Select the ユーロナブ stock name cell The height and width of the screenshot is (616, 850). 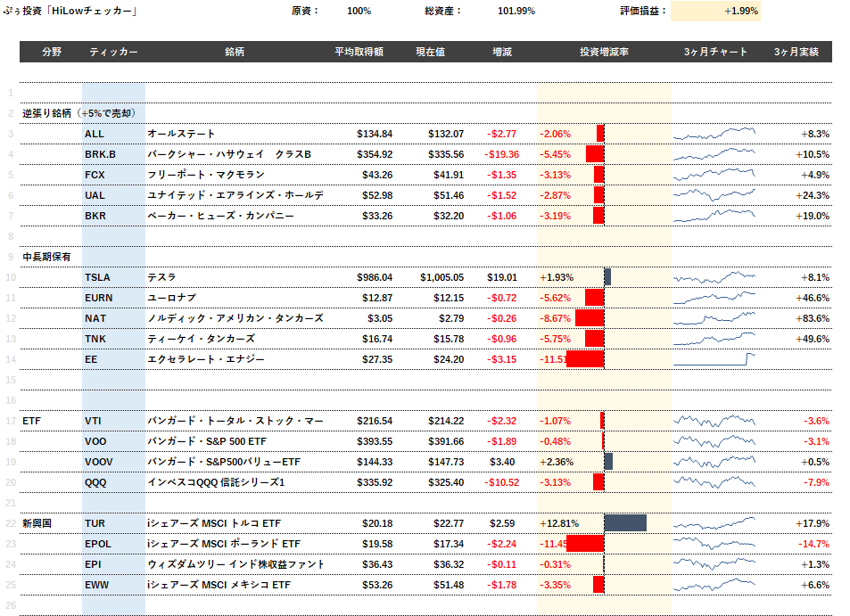[172, 298]
